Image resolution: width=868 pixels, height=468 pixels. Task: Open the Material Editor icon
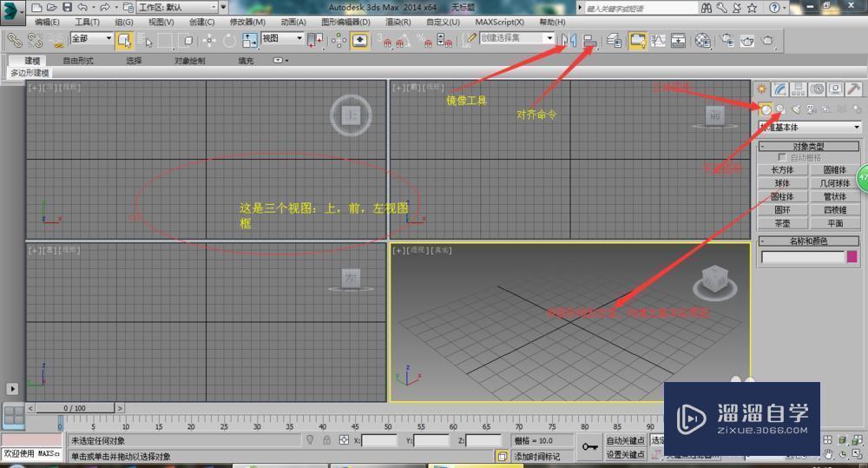point(703,41)
